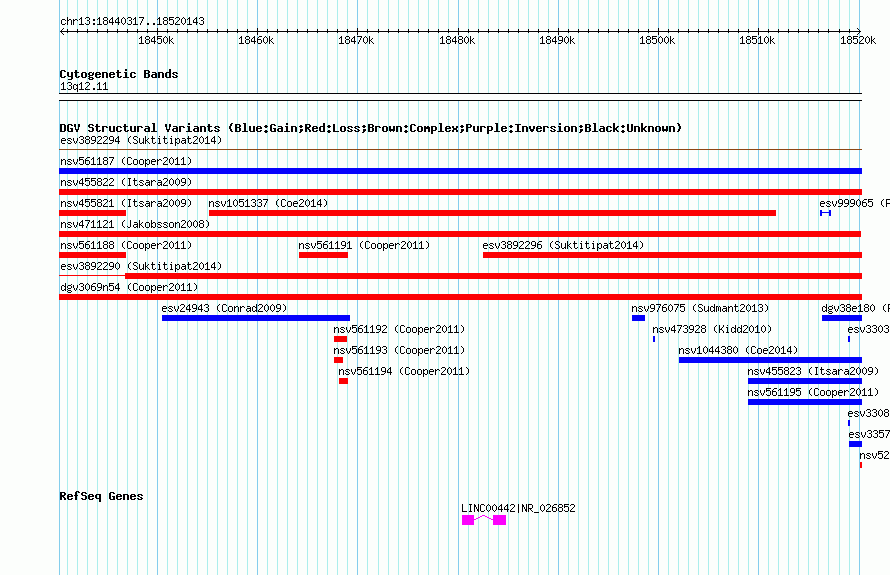Click the short red bar under nsv561191
Viewport: 890px width, 575px height.
pyautogui.click(x=324, y=255)
